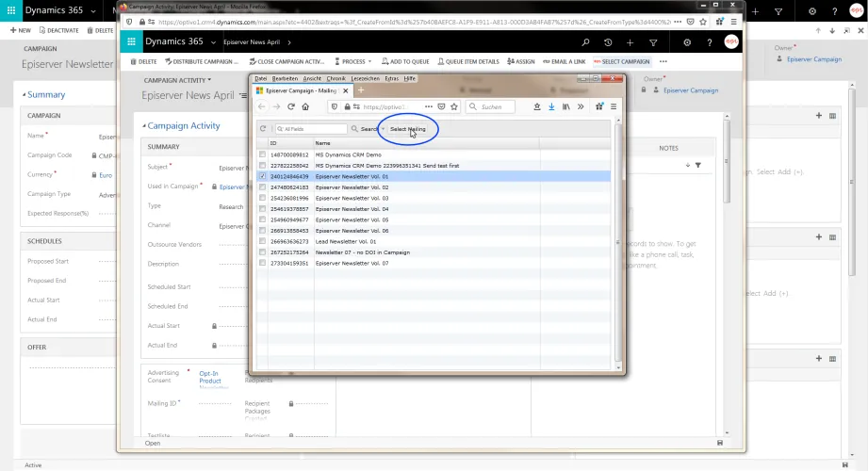Viewport: 868px width, 471px height.
Task: Open search in Campaign Activity window header
Action: tap(585, 42)
